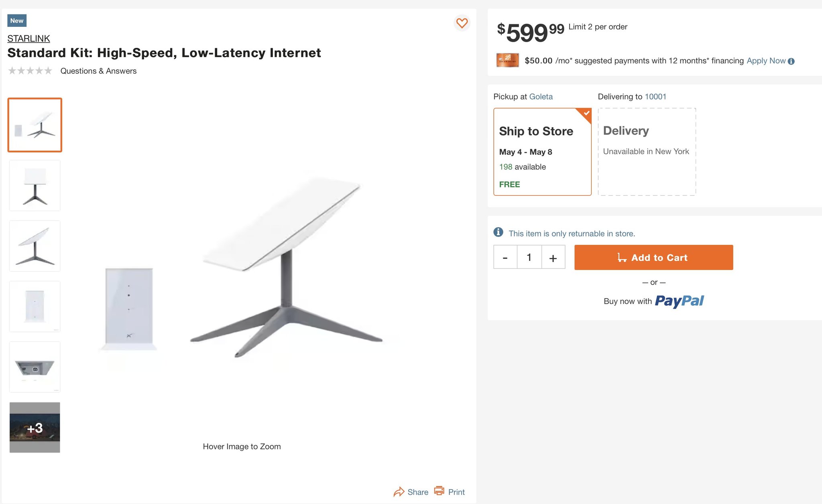Increase quantity with the plus button
The width and height of the screenshot is (822, 504).
(x=553, y=257)
